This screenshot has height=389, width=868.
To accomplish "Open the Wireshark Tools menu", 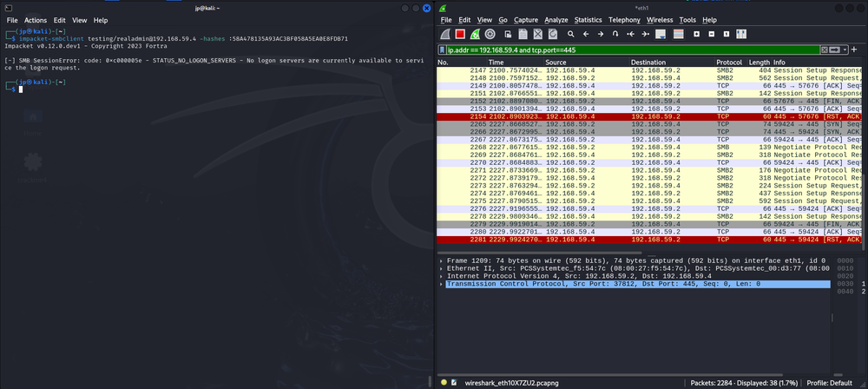I will coord(687,20).
